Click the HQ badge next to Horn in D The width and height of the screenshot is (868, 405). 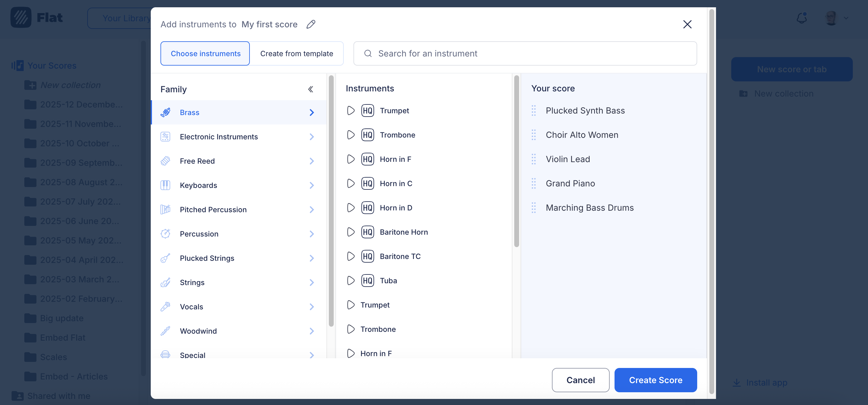(x=367, y=208)
